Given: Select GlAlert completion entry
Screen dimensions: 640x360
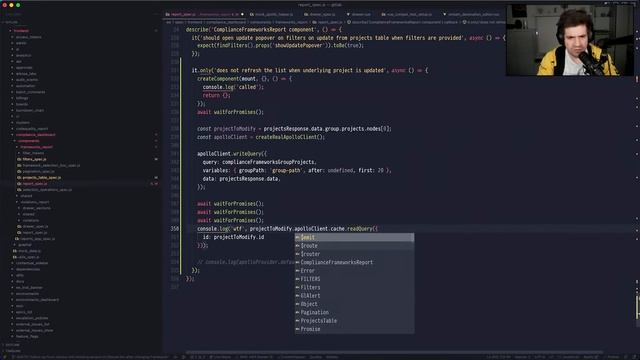Looking at the screenshot, I should coord(354,296).
